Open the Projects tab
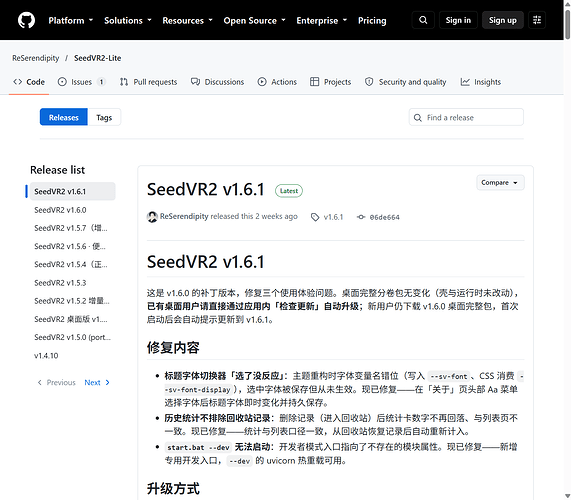The height and width of the screenshot is (500, 571). point(330,82)
